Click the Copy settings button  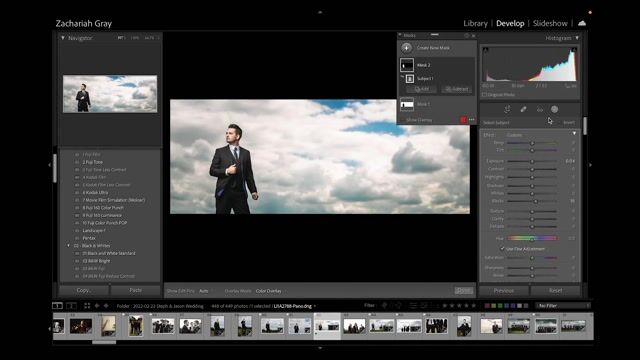point(84,290)
